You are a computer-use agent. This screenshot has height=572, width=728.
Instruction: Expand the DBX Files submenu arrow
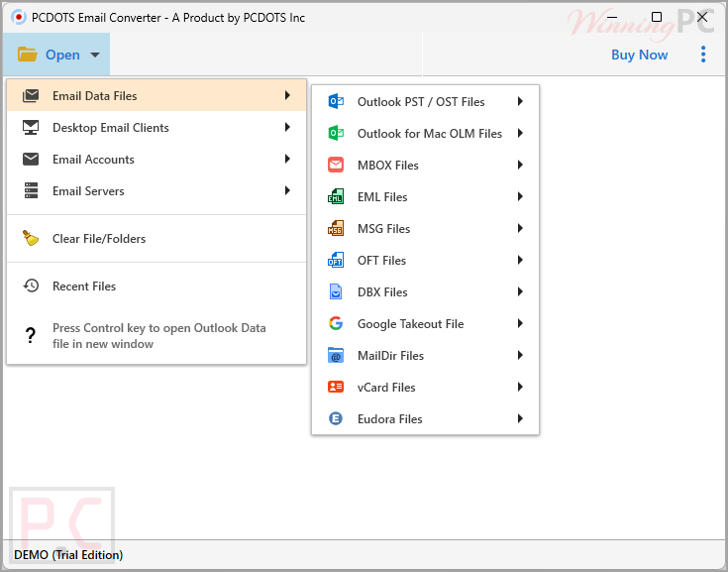[x=520, y=291]
